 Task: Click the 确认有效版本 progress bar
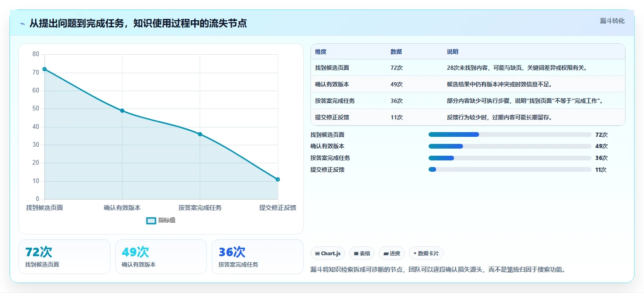[510, 146]
